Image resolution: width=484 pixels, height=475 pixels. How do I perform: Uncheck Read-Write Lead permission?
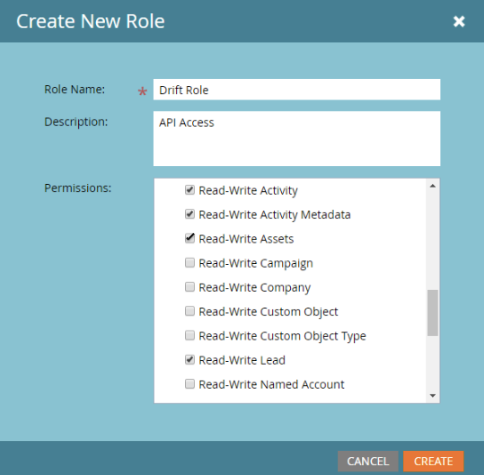click(x=190, y=360)
